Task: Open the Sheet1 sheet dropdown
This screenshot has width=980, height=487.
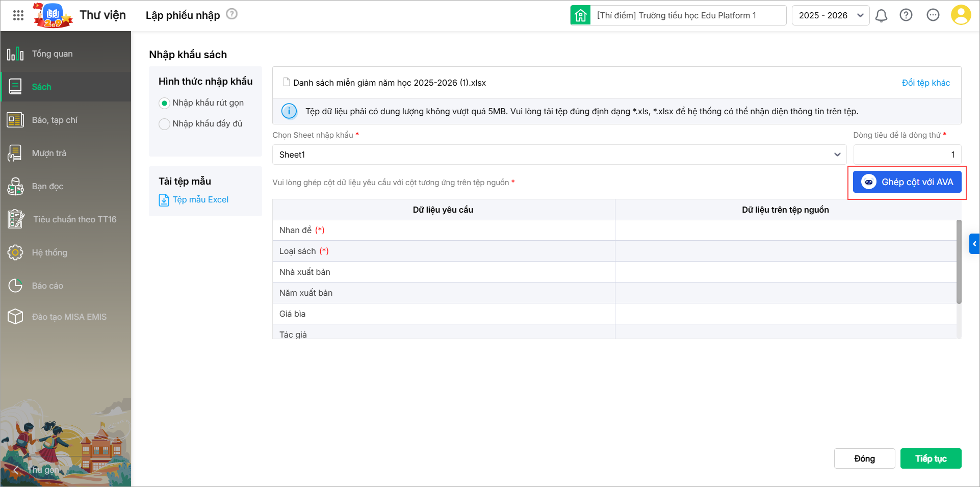Action: point(559,155)
